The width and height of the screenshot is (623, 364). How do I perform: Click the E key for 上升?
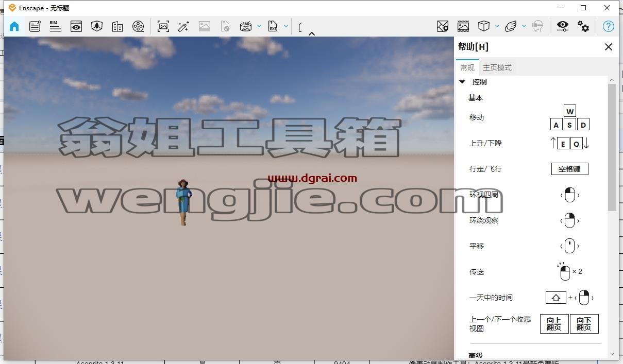(x=563, y=144)
